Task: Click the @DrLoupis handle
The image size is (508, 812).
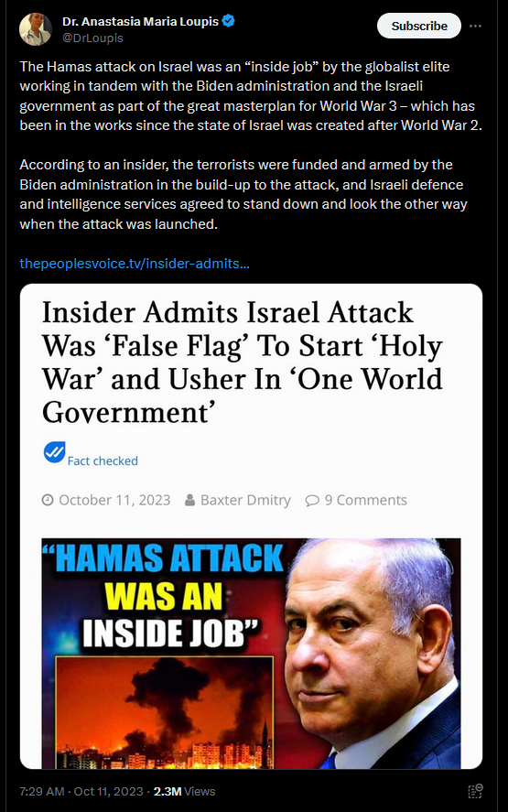Action: coord(92,38)
